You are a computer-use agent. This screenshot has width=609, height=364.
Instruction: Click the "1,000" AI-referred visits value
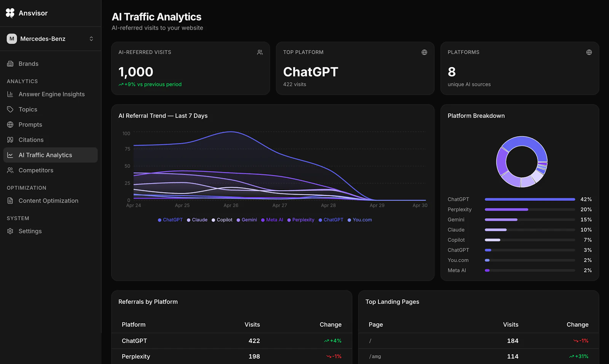[x=136, y=72]
